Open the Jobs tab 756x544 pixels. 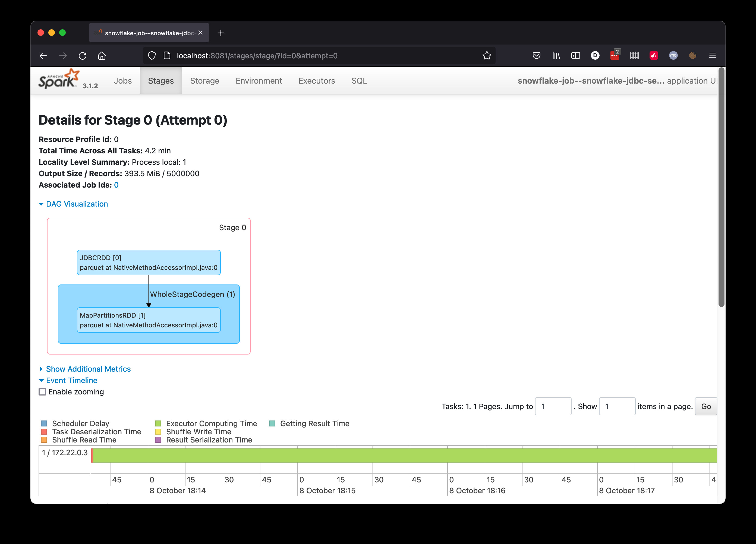click(123, 81)
